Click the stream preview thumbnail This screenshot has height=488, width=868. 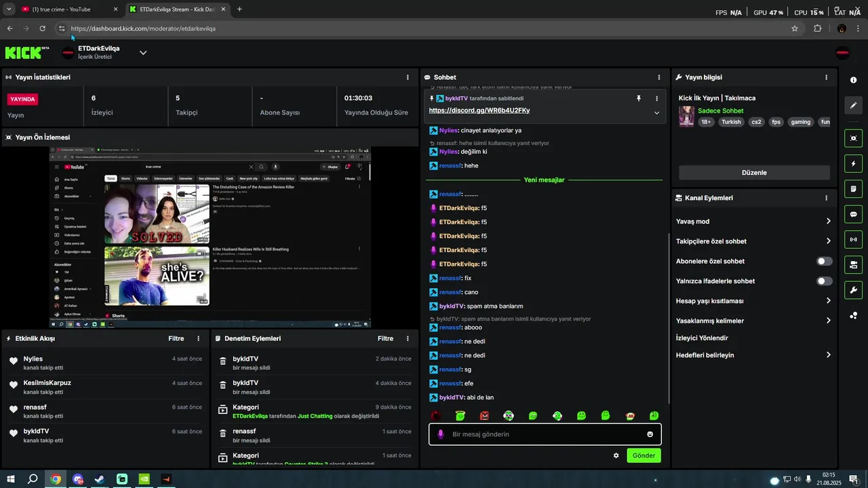pos(210,237)
